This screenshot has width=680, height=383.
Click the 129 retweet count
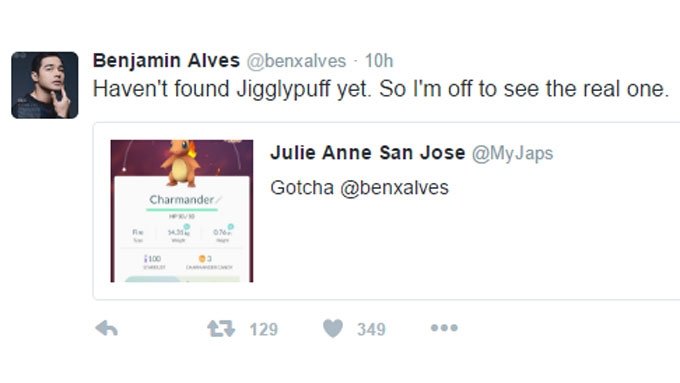[x=264, y=329]
